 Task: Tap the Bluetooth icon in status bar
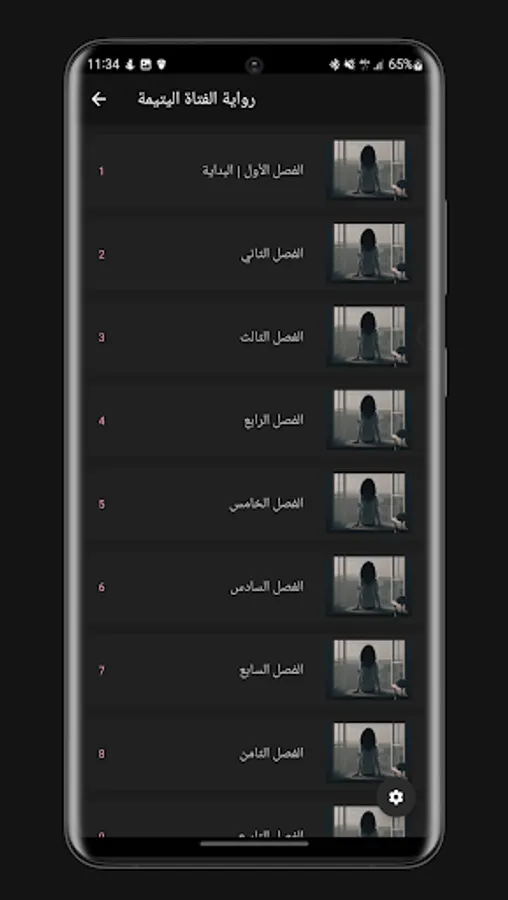point(335,65)
